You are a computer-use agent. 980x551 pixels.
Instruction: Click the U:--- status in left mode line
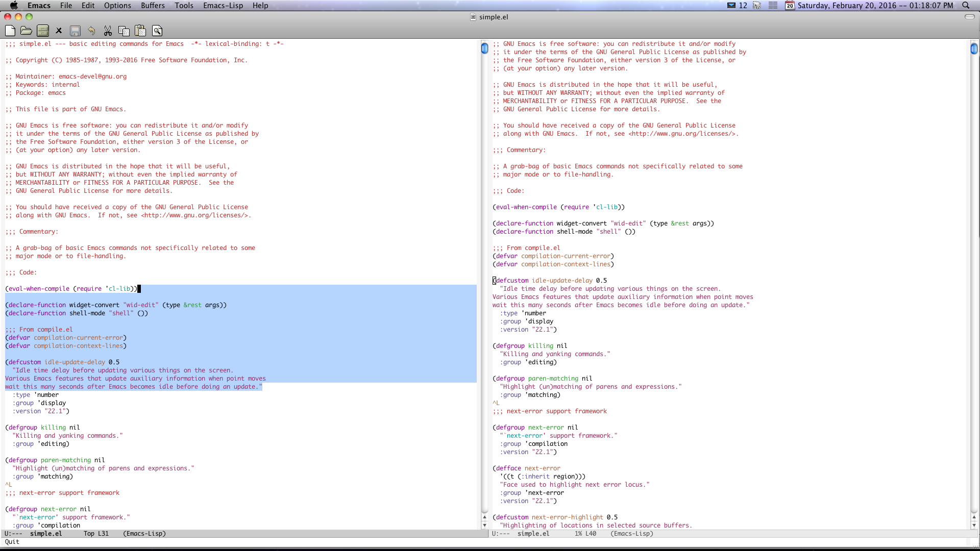point(14,534)
